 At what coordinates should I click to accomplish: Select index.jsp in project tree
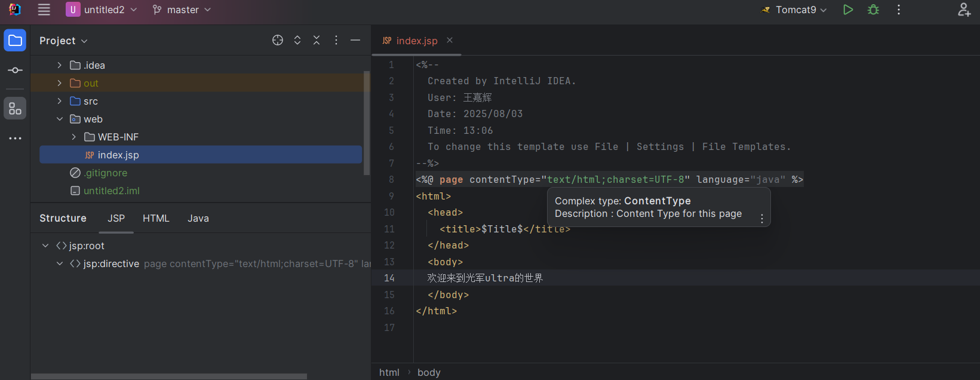pyautogui.click(x=201, y=155)
